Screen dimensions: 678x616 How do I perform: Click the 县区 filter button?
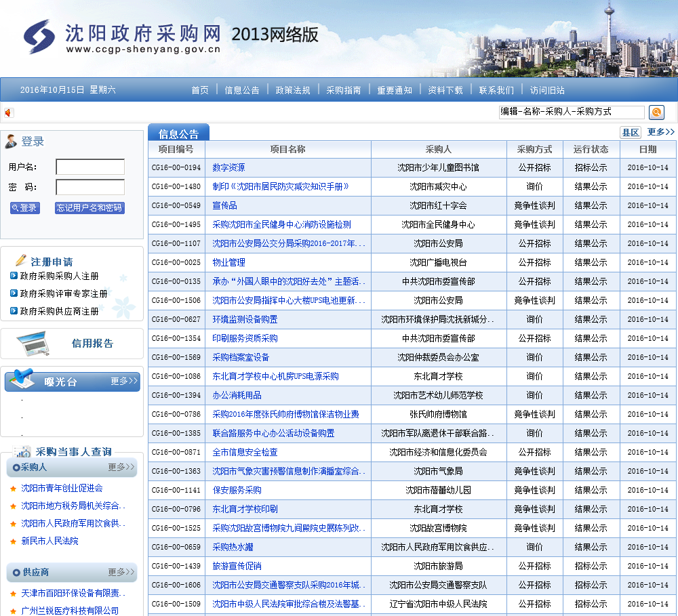click(x=631, y=133)
